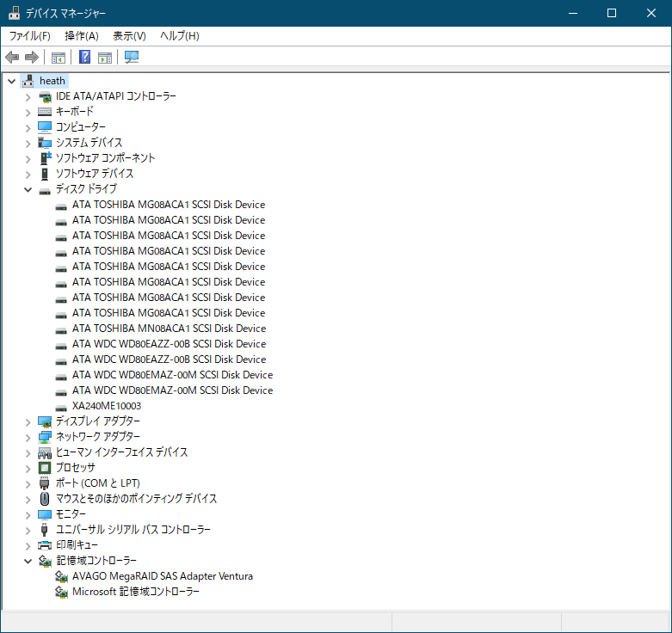The width and height of the screenshot is (672, 633).
Task: Open the 表示(V) menu
Action: coord(129,36)
